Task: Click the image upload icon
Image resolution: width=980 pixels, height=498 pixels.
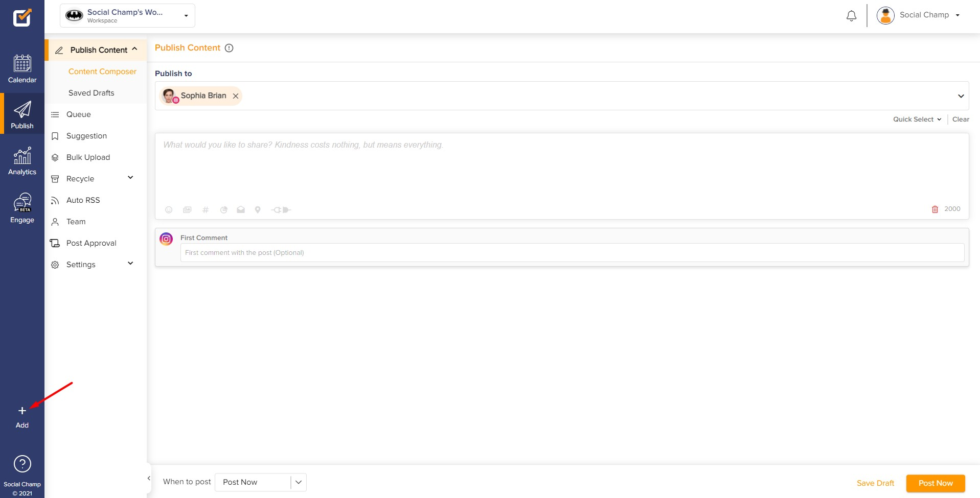Action: click(x=187, y=209)
